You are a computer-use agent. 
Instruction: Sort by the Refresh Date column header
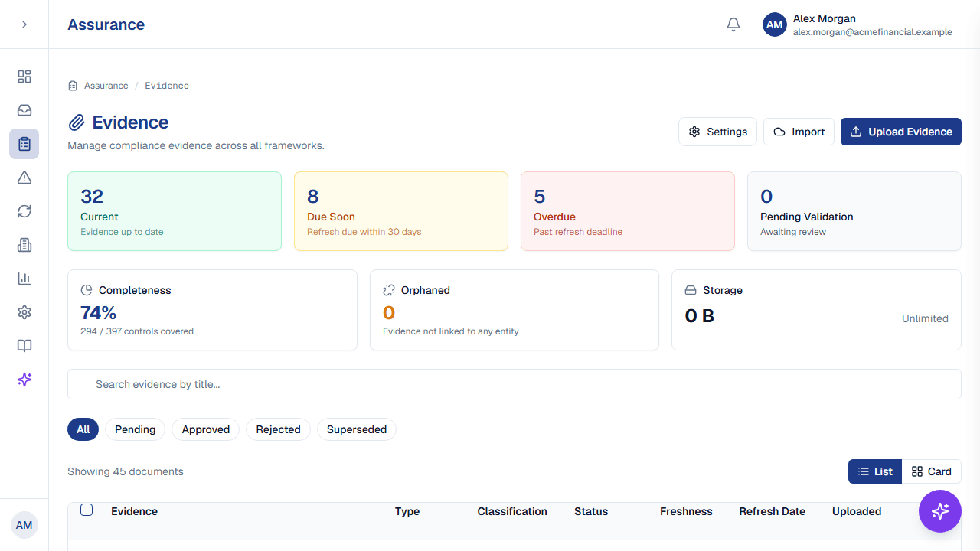773,511
